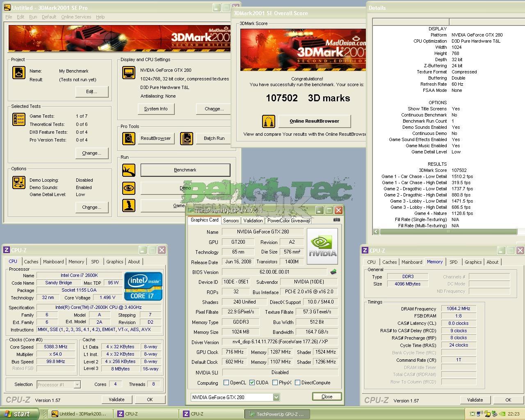This screenshot has width=525, height=420.
Task: Click the NVIDIA logo in GPU-Z
Action: [322, 247]
